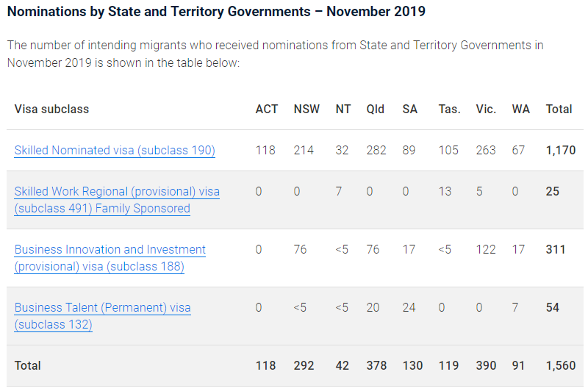Click the intro paragraph about intending migrants
Image resolution: width=588 pixels, height=391 pixels.
pyautogui.click(x=275, y=54)
